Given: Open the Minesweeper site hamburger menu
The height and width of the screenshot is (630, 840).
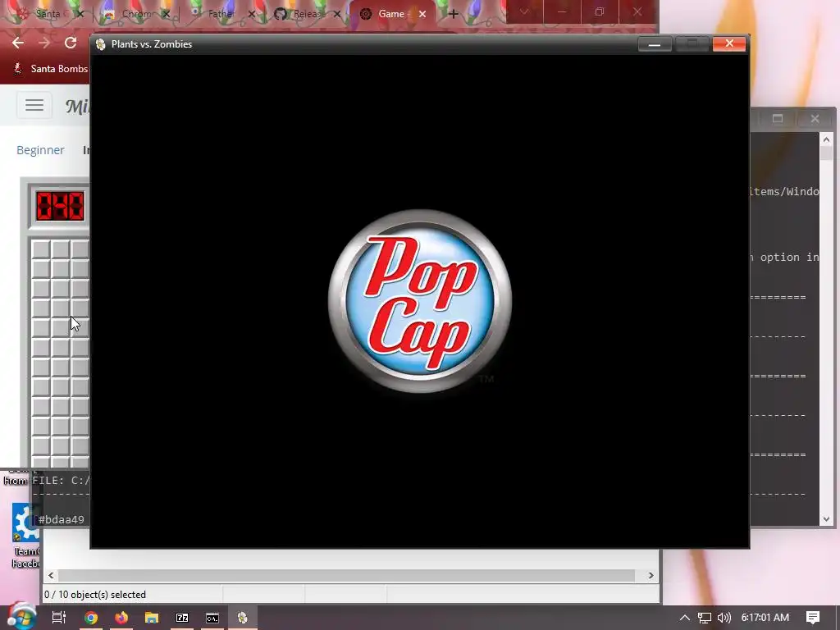Looking at the screenshot, I should [x=34, y=105].
